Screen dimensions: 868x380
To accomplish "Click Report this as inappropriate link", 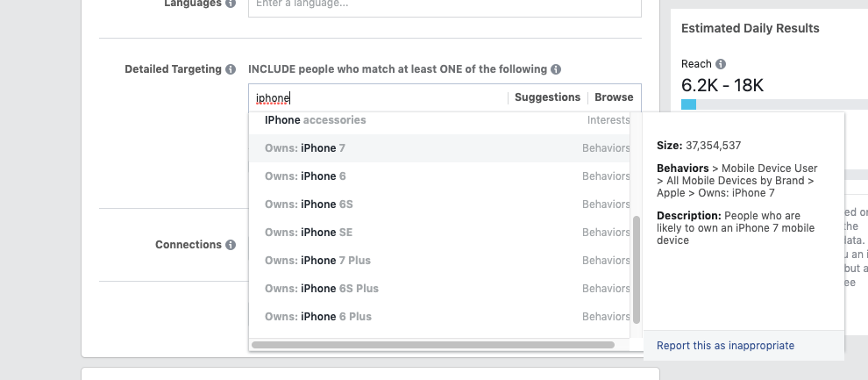I will tap(725, 346).
